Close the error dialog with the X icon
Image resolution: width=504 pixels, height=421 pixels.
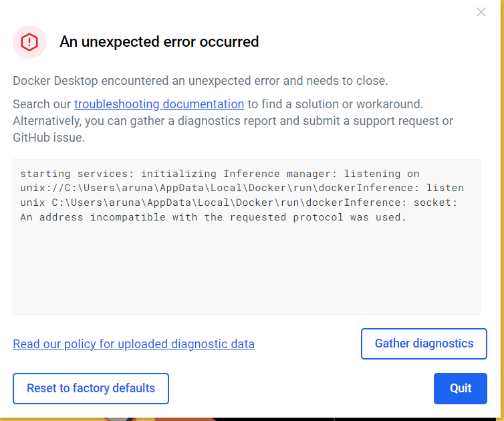click(x=481, y=12)
